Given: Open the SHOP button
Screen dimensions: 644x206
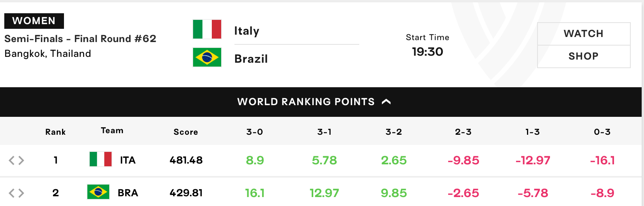Looking at the screenshot, I should (x=584, y=56).
